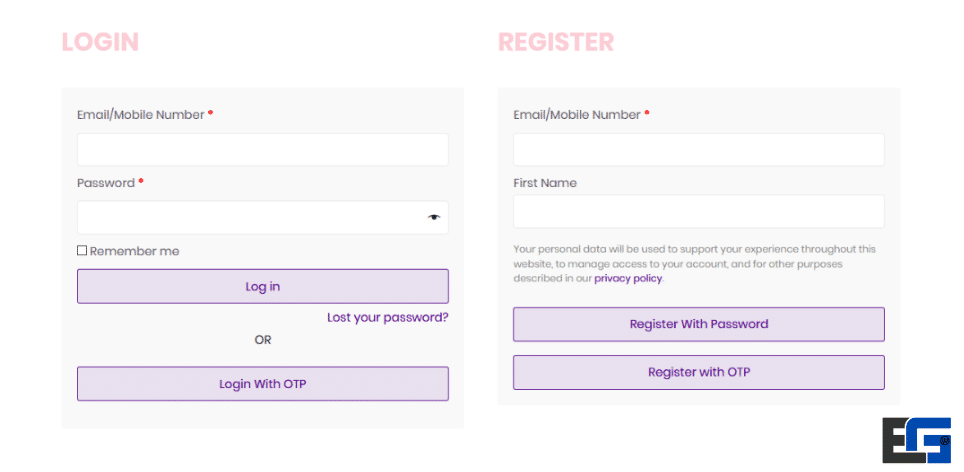Show password using the eye icon
Viewport: 964px width, 472px height.
[434, 217]
